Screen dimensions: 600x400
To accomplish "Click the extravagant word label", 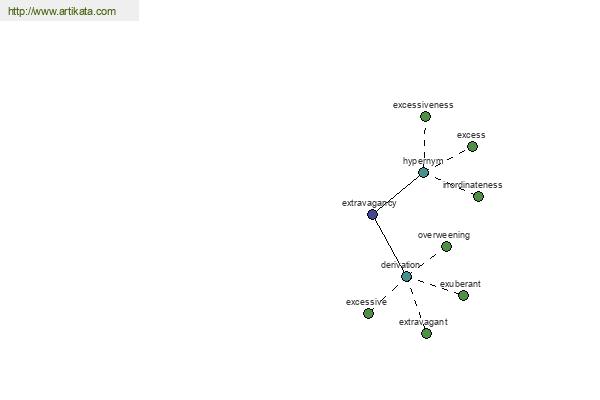I will 423,322.
